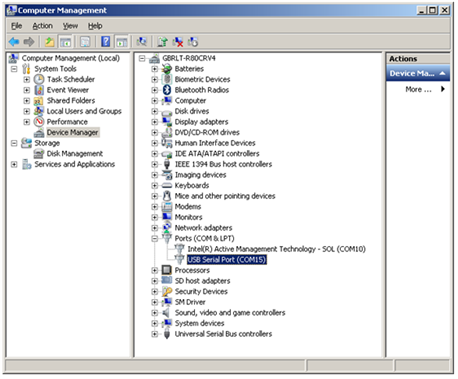Viewport: 458px width, 379px height.
Task: Open More actions submenu arrow
Action: pos(442,89)
